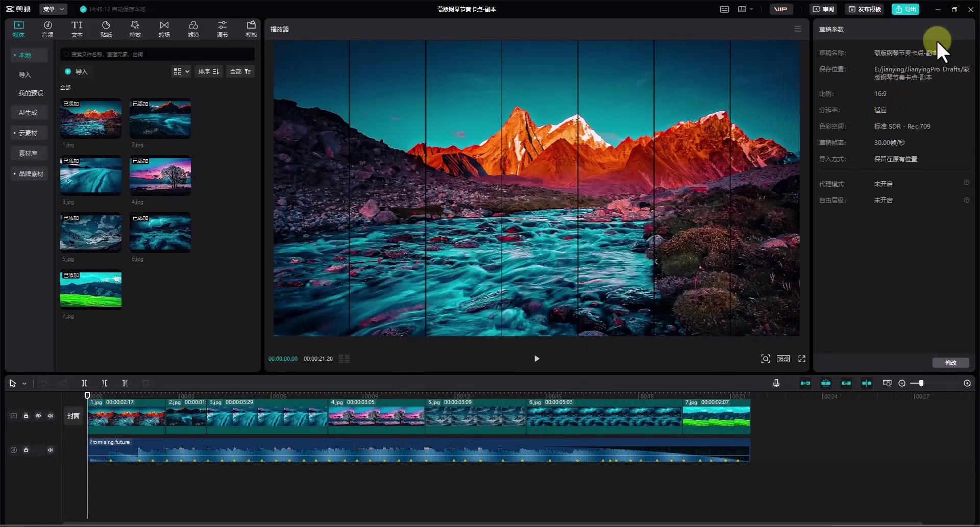Mute the Promising future audio track

point(51,450)
